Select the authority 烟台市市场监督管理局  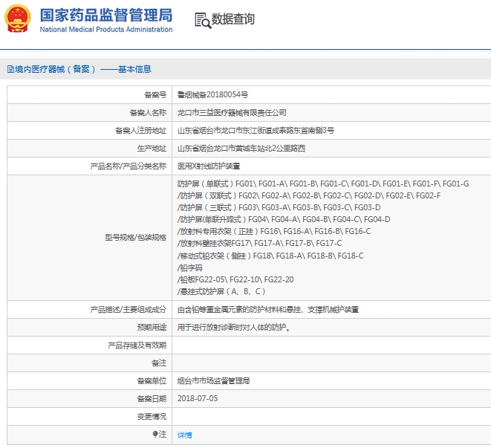pos(214,381)
